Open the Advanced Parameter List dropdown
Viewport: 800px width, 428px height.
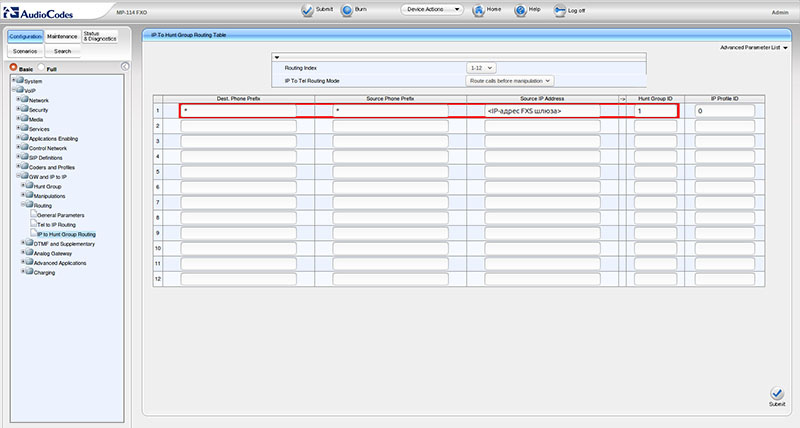[x=754, y=47]
